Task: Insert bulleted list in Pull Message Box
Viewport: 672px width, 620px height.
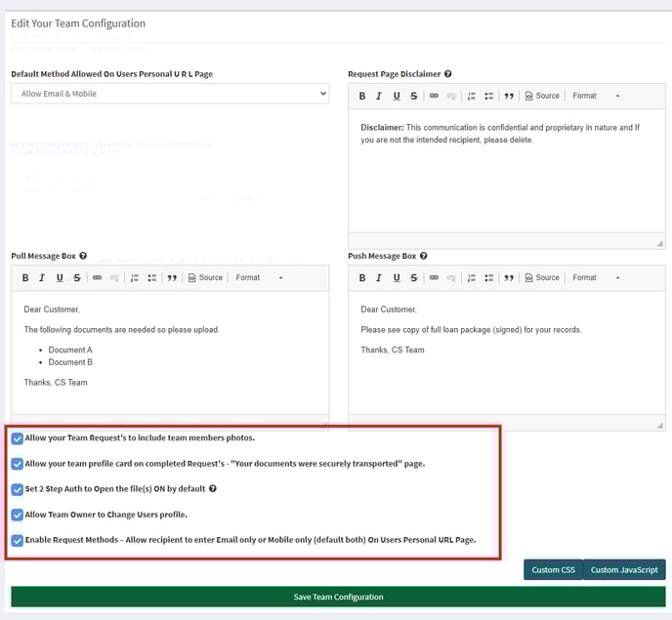Action: (152, 278)
